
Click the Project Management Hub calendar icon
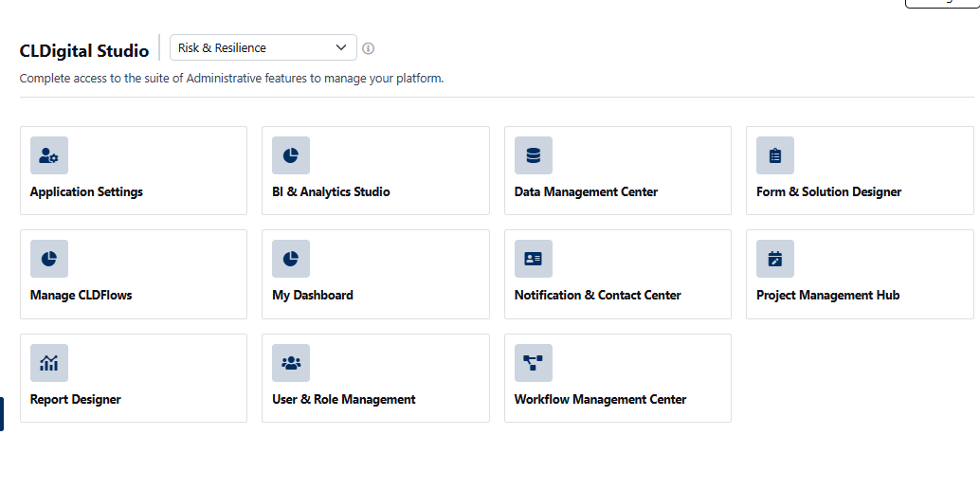[775, 259]
